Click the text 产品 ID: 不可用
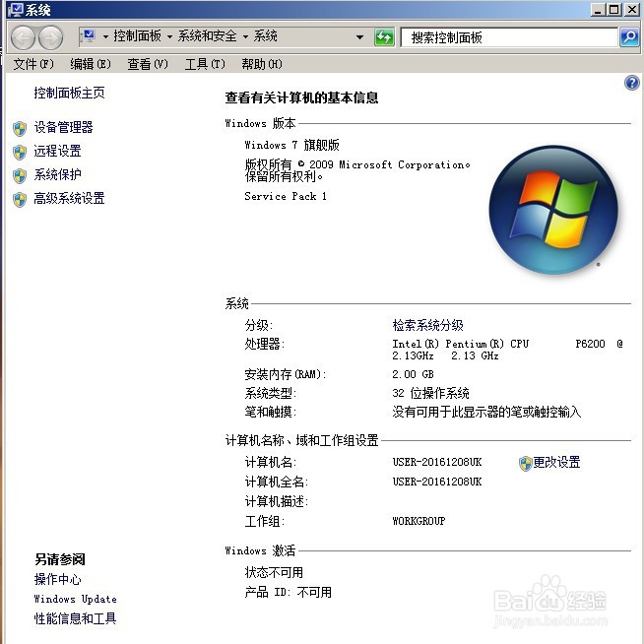This screenshot has height=644, width=644. 288,592
